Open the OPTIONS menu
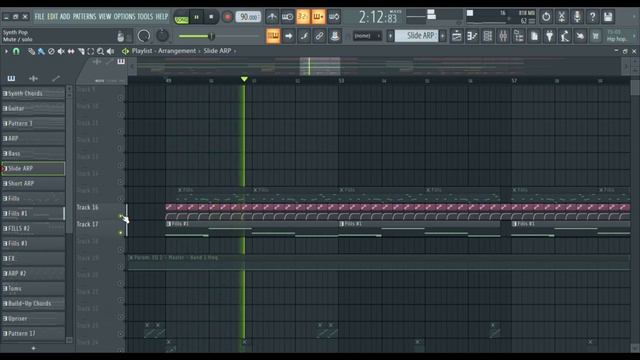Viewport: 640px width, 360px height. pyautogui.click(x=124, y=17)
